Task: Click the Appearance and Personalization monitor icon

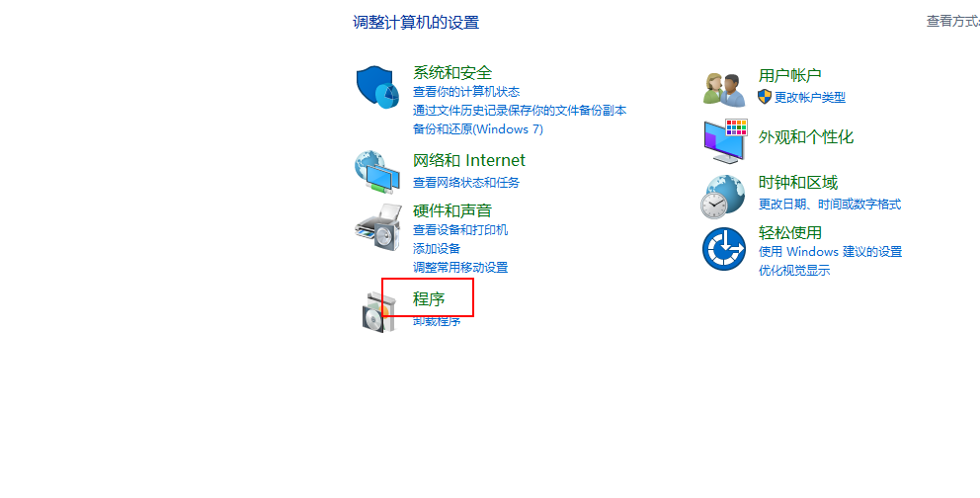Action: [x=725, y=140]
